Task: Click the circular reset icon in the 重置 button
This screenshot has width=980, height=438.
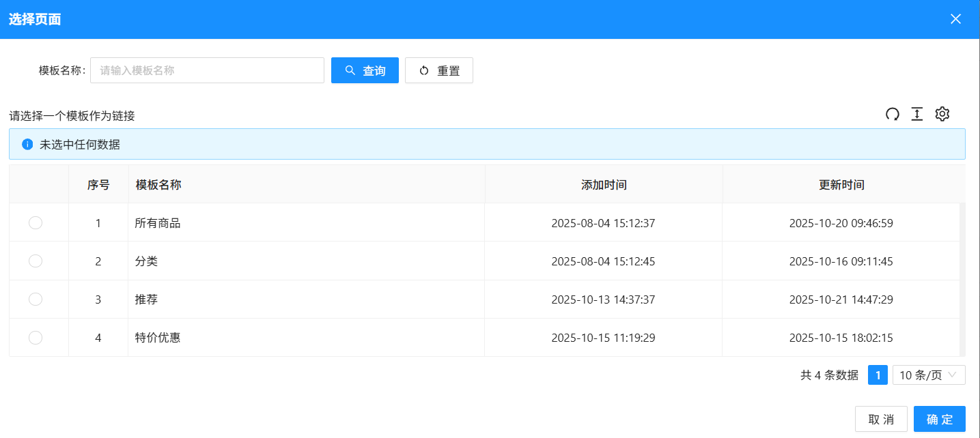Action: click(423, 70)
